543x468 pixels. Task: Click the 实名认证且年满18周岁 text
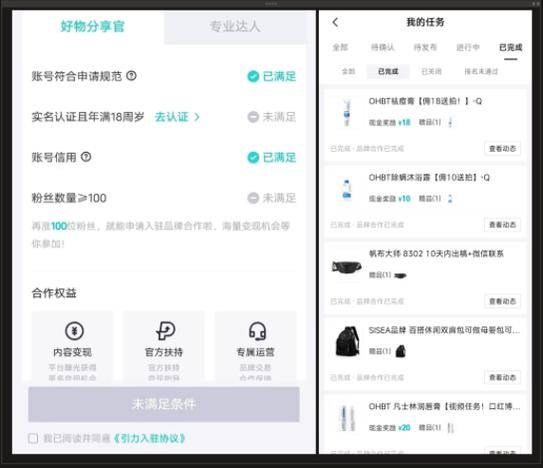point(88,117)
